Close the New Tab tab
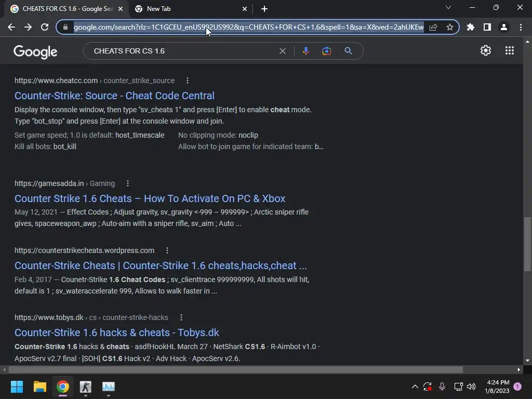532x399 pixels. 245,9
